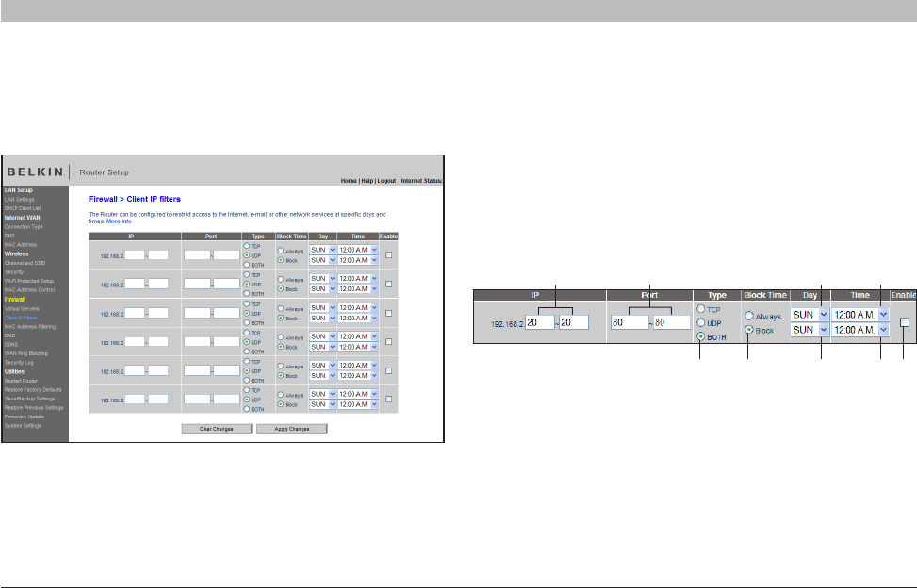Image resolution: width=917 pixels, height=588 pixels.
Task: Open the Home link
Action: [x=349, y=181]
